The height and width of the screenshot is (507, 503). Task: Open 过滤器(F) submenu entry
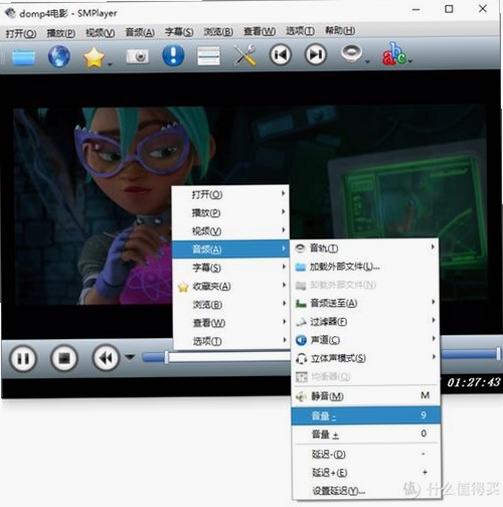tap(365, 322)
